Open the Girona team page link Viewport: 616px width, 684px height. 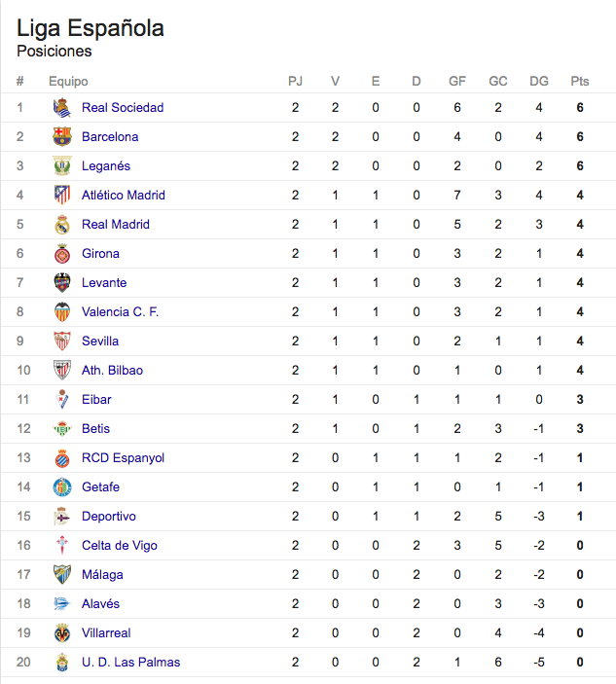tap(100, 253)
